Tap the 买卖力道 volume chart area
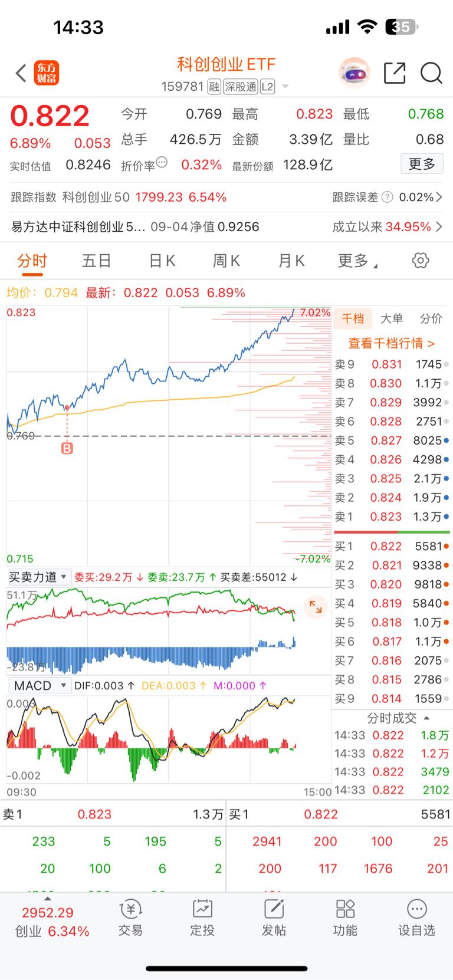The image size is (453, 980). click(169, 631)
